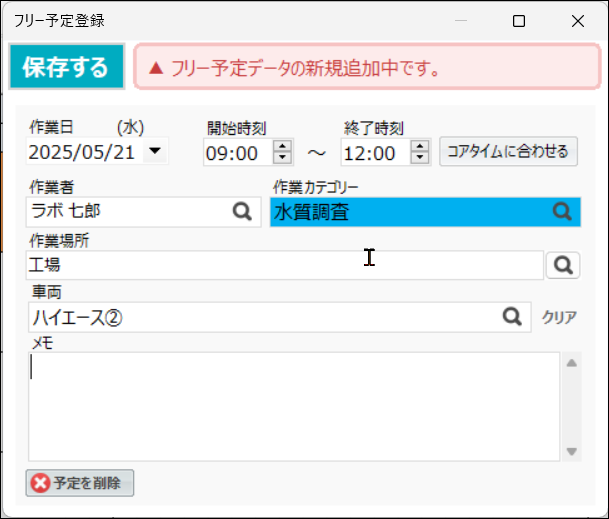Screen dimensions: 609x519
Task: Click the 保存する button
Action: pyautogui.click(x=66, y=66)
